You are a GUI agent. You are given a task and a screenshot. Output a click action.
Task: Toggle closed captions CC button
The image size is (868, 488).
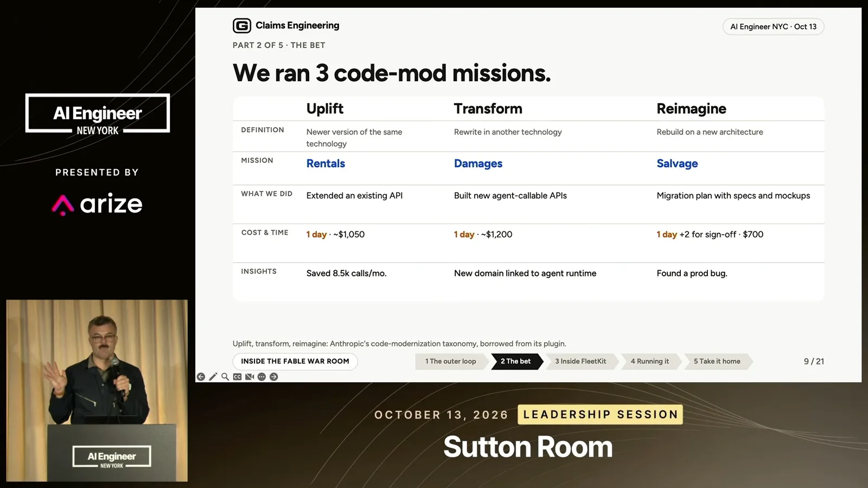(237, 377)
